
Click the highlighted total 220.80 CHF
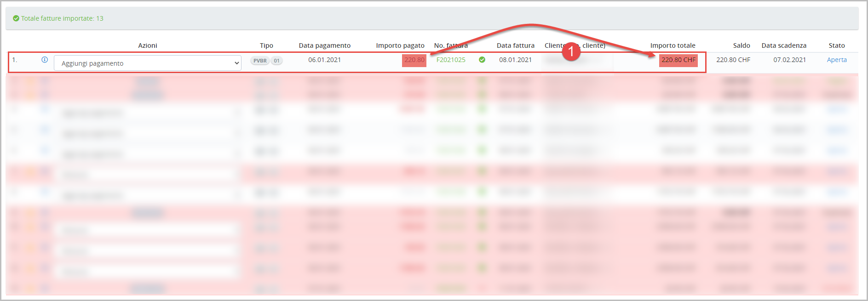(x=678, y=60)
